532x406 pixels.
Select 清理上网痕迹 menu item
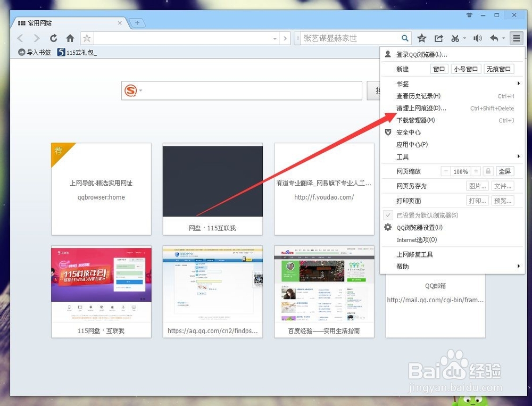point(453,109)
